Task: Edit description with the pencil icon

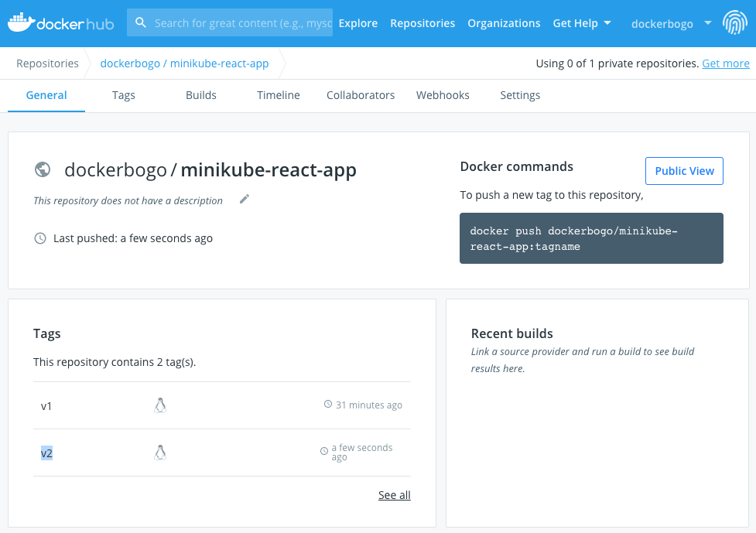Action: (245, 199)
